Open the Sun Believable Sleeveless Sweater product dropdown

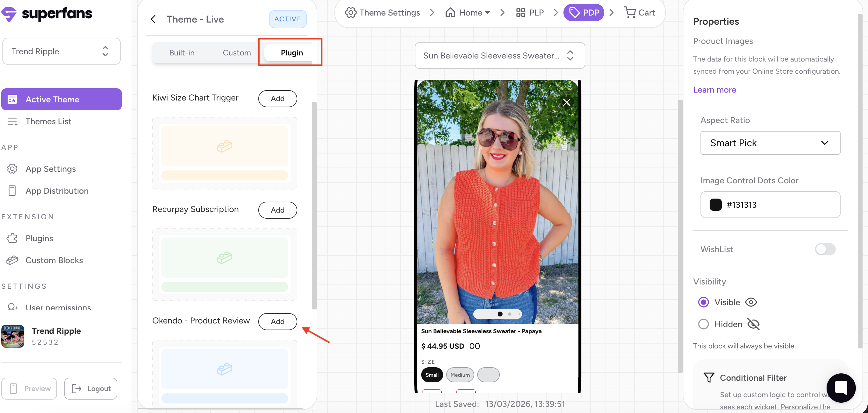pos(499,55)
